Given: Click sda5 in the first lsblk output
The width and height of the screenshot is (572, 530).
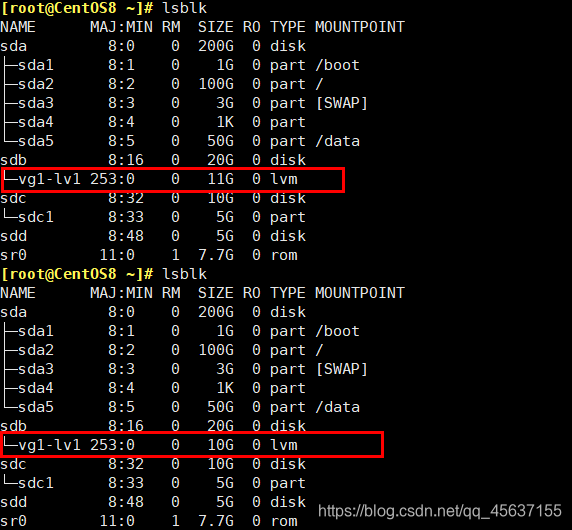Looking at the screenshot, I should 36,141.
